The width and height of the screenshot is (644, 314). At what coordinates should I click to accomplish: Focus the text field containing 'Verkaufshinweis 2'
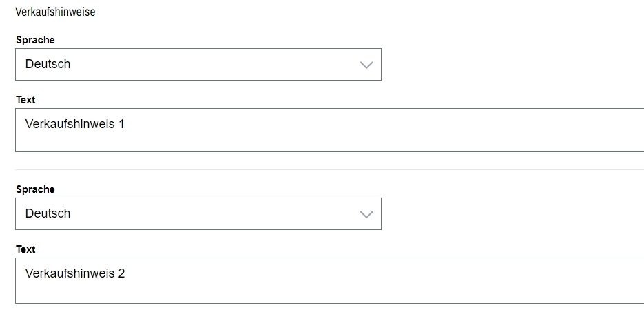pyautogui.click(x=329, y=280)
